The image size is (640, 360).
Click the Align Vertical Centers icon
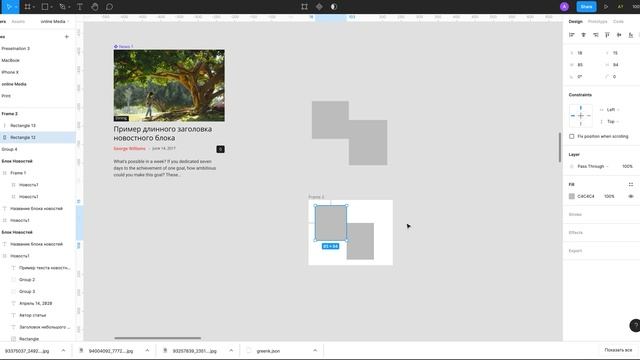[619, 35]
